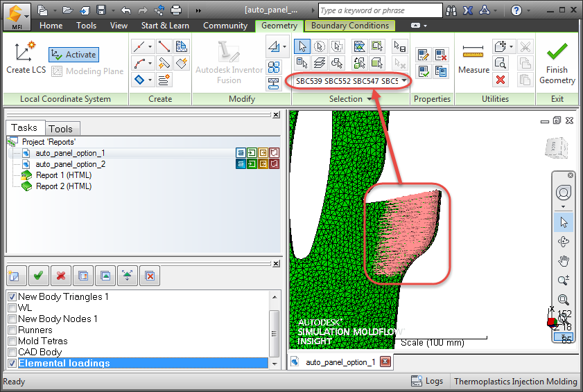The image size is (583, 392).
Task: Open the triangle Modify tool dropdown
Action: point(285,46)
